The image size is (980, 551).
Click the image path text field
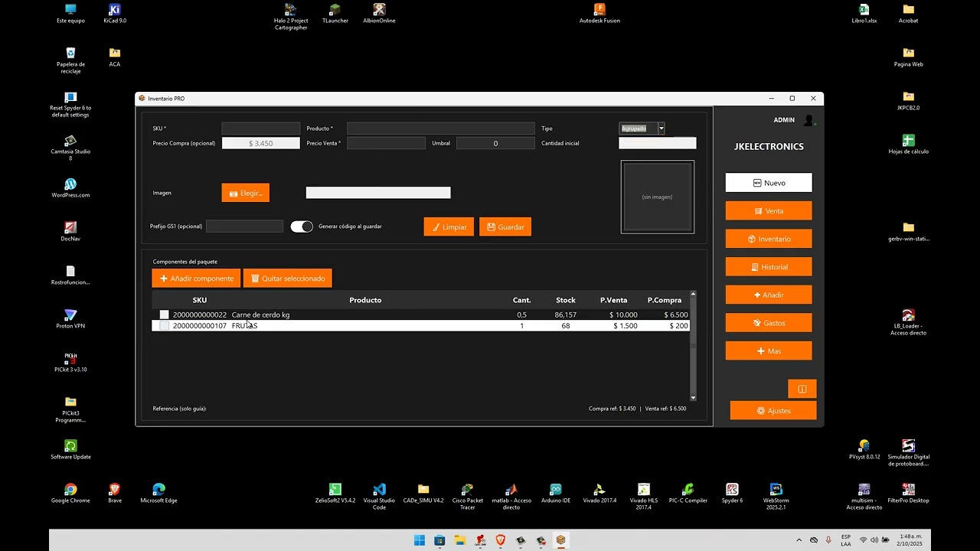pos(378,193)
